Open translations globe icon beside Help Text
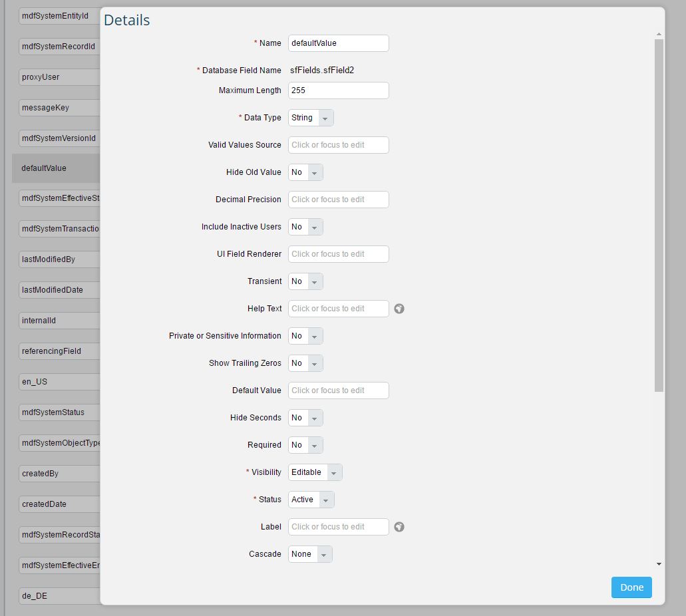The image size is (686, 616). point(399,309)
